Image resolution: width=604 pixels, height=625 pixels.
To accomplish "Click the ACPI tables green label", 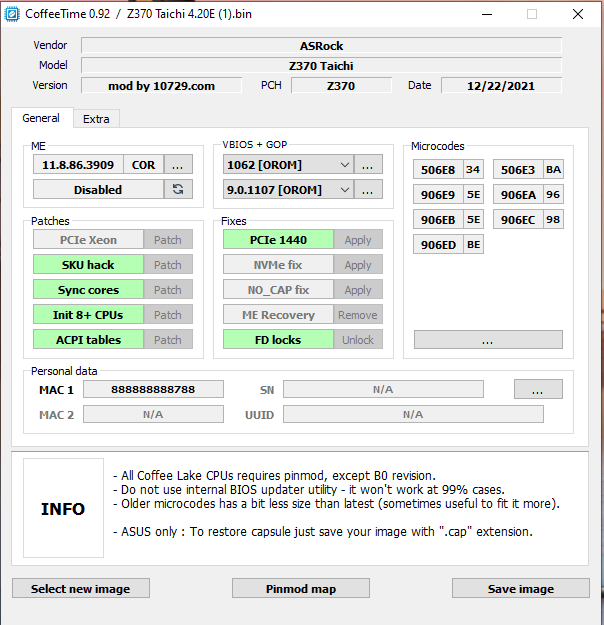I will click(x=88, y=340).
